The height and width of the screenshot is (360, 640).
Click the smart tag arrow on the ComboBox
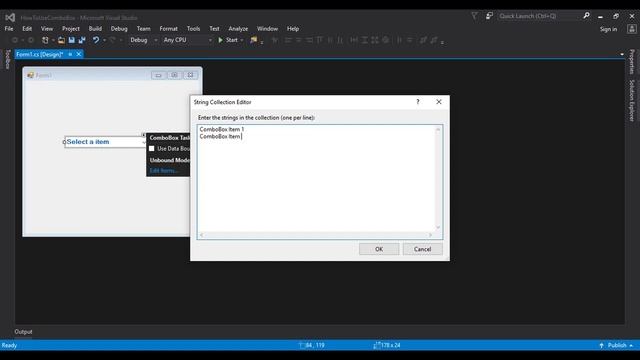click(143, 135)
